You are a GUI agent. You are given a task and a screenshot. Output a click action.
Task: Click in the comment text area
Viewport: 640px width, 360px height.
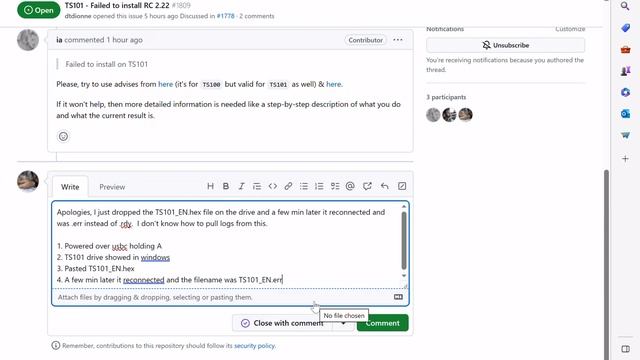(x=227, y=245)
